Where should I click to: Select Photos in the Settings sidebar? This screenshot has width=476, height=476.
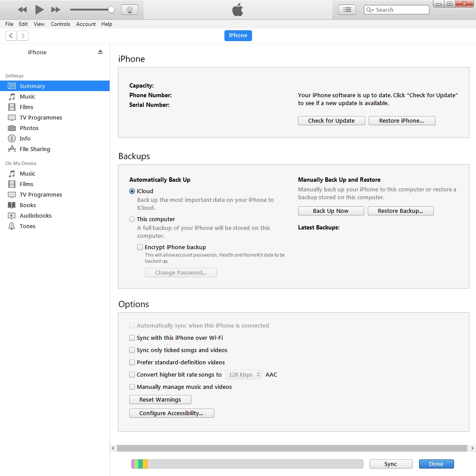point(29,128)
